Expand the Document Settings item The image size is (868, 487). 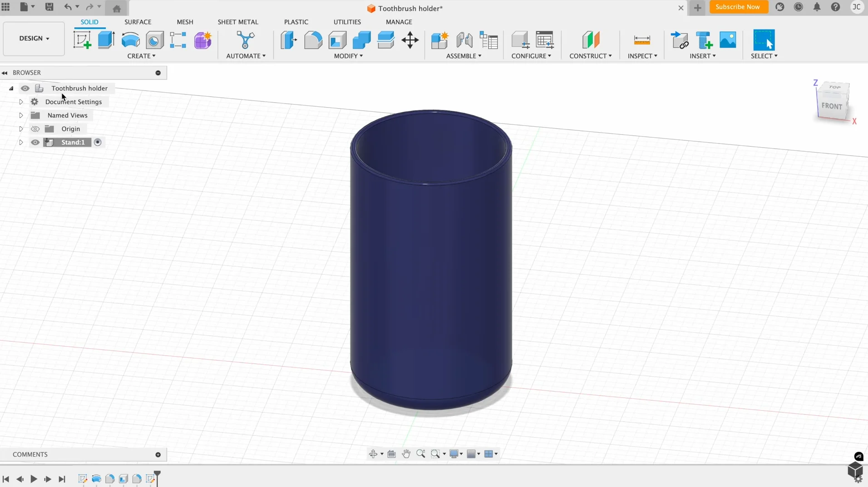click(x=21, y=102)
